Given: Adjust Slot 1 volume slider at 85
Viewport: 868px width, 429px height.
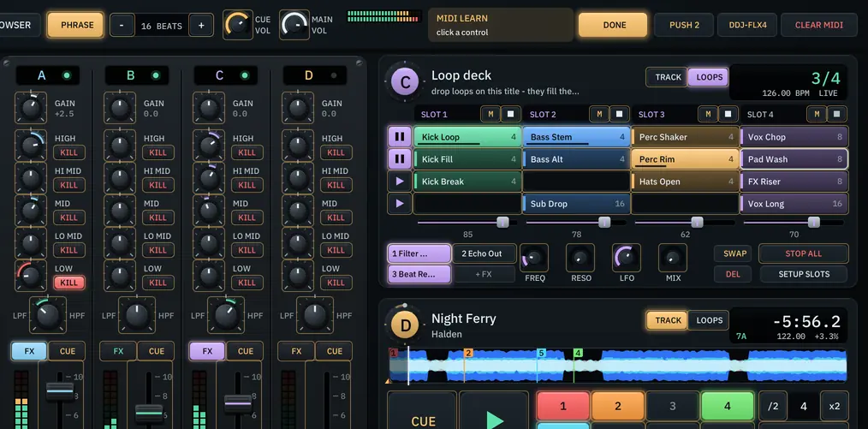Looking at the screenshot, I should [502, 222].
